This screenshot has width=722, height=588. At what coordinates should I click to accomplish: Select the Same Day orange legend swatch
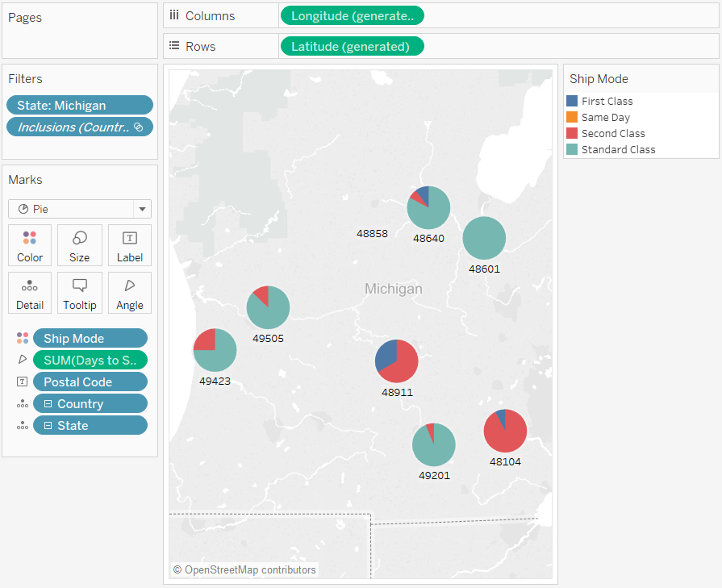[x=572, y=117]
